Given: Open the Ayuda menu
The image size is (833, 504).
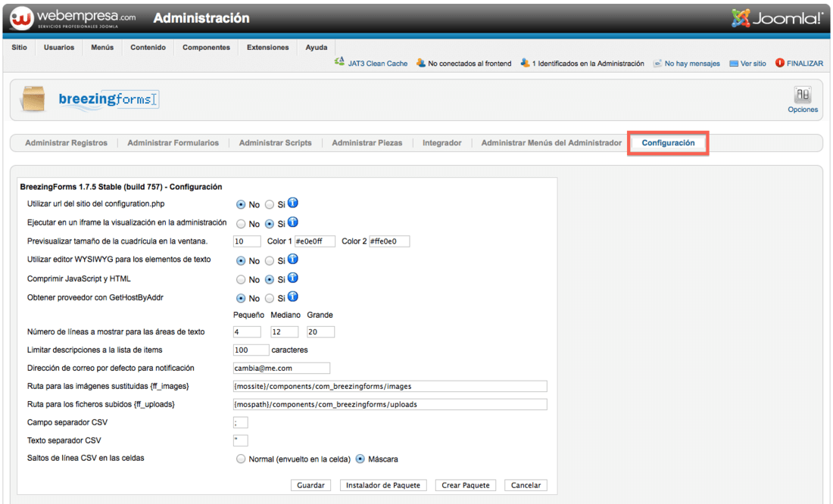Looking at the screenshot, I should pyautogui.click(x=316, y=47).
